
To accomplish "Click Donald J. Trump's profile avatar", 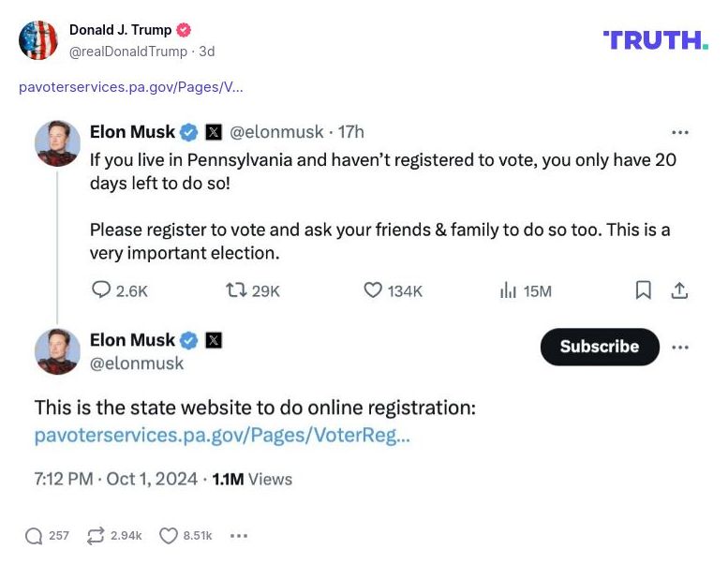I will (x=38, y=39).
